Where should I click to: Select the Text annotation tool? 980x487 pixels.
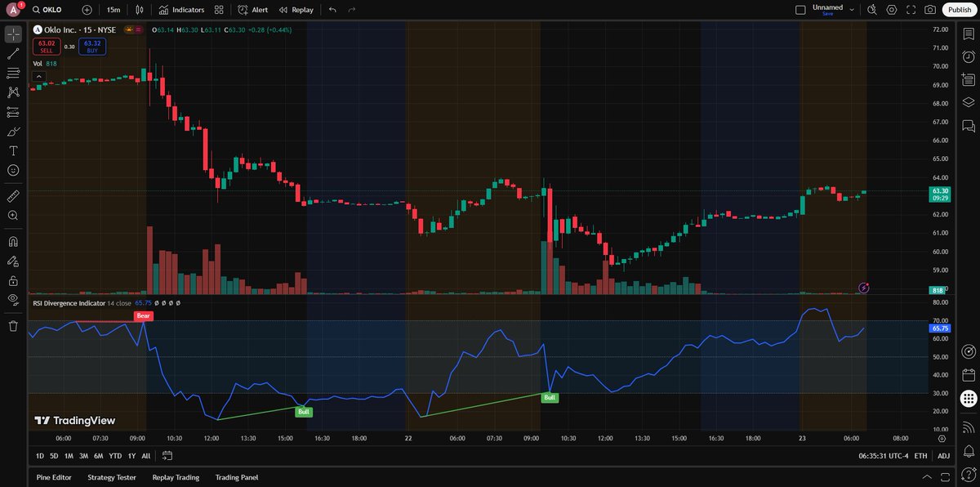click(13, 151)
